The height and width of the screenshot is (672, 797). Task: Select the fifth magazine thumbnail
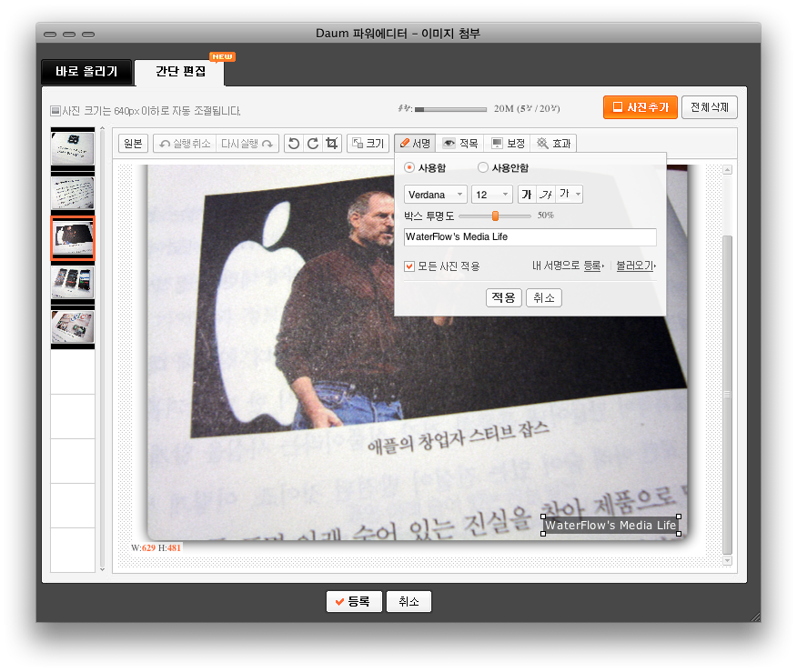click(73, 326)
